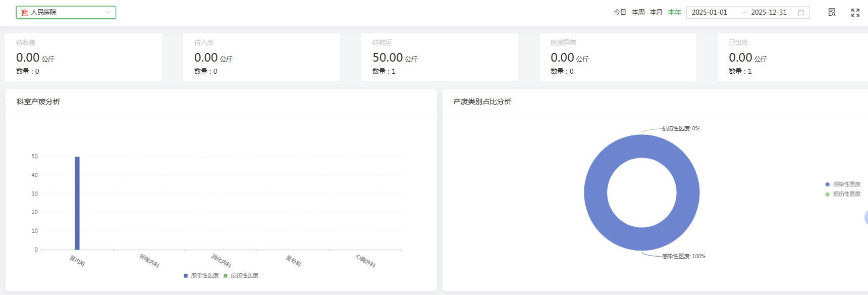Toggle 损伤性医废 in bar chart legend
Screen dimensions: 868x295
[x=241, y=275]
